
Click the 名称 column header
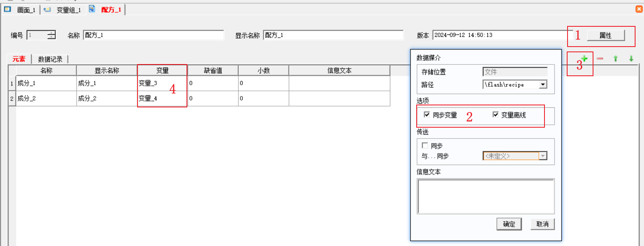[46, 71]
